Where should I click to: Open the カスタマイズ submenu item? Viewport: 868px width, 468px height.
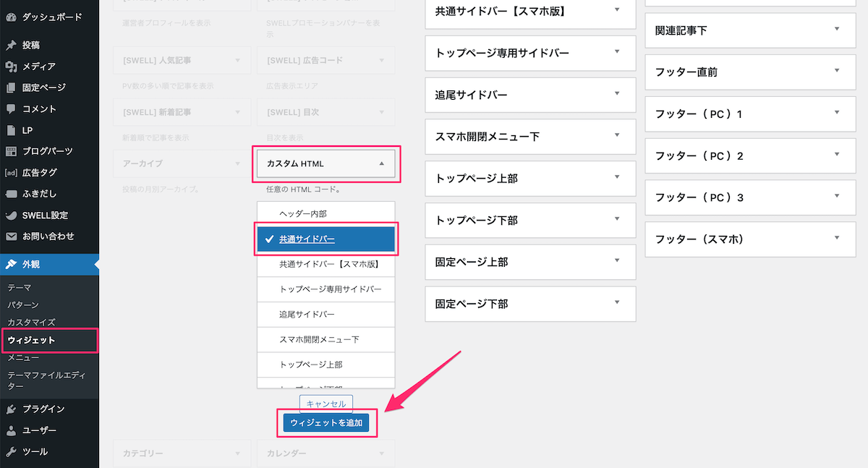coord(31,322)
